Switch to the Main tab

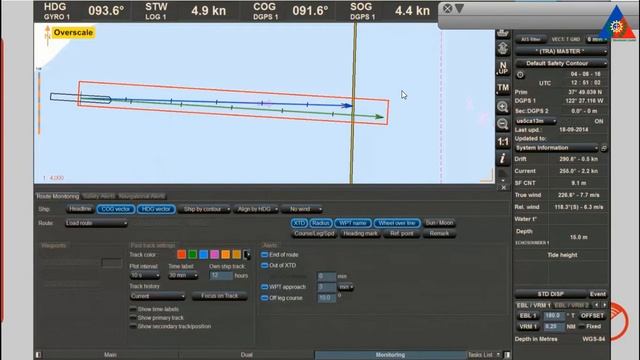click(x=110, y=355)
